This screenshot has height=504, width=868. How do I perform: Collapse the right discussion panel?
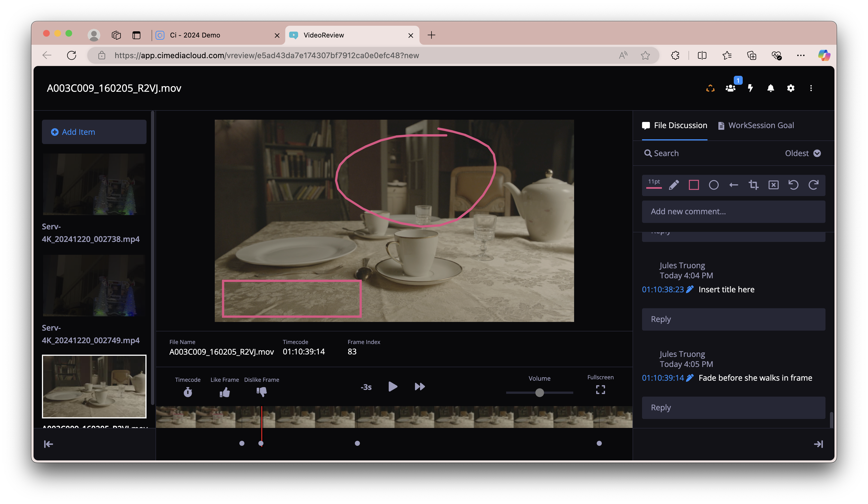pos(819,444)
